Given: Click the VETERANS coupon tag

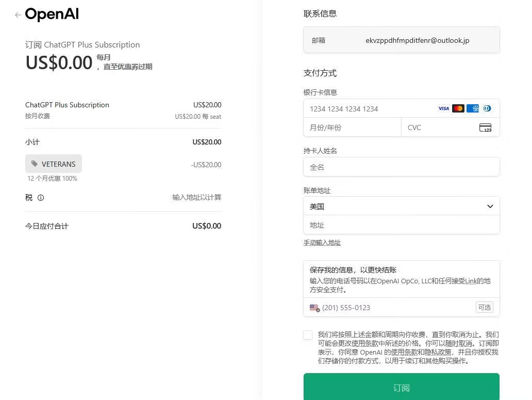Looking at the screenshot, I should (x=53, y=164).
